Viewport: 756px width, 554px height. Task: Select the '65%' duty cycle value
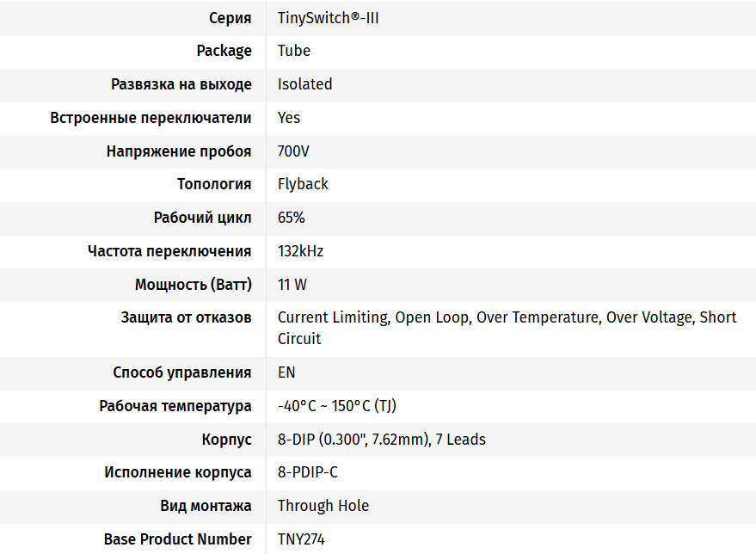tap(291, 218)
